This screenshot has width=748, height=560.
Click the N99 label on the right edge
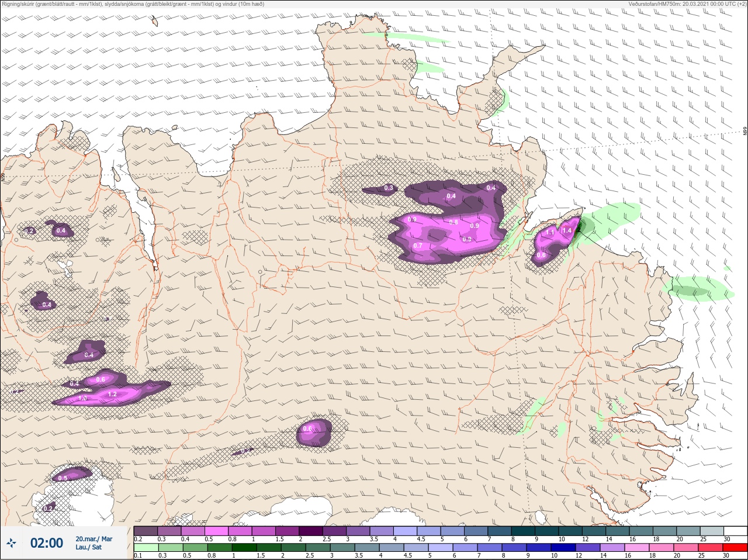pos(745,132)
